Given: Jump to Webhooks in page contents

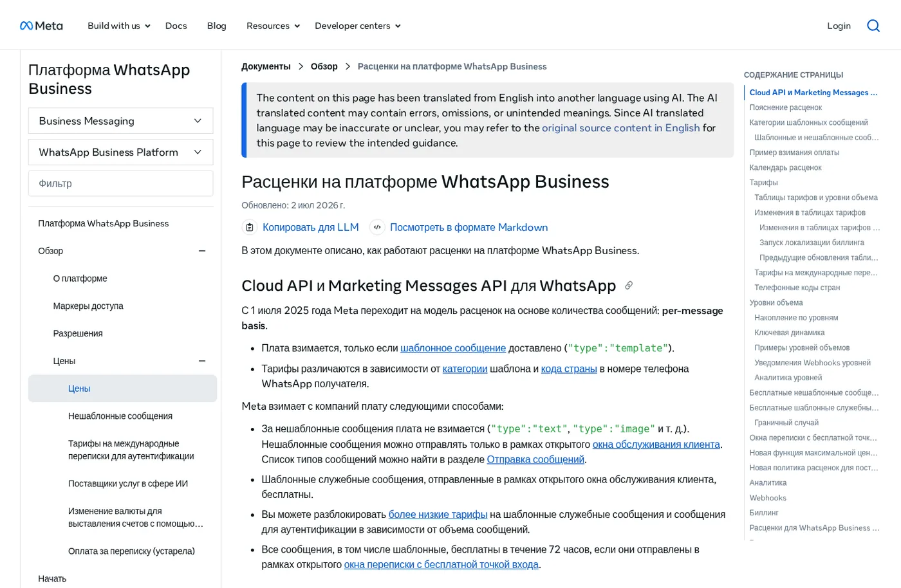Looking at the screenshot, I should click(767, 498).
